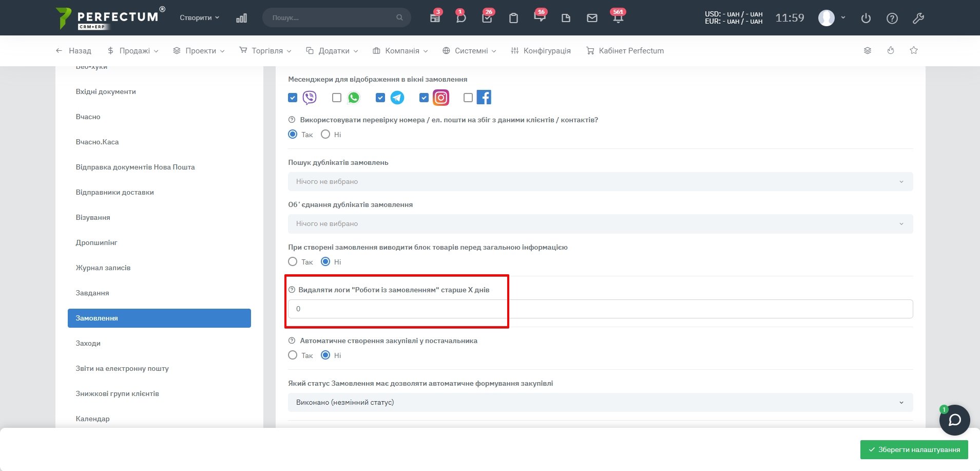Open the live chat bubble widget
This screenshot has height=471, width=980.
tap(954, 420)
